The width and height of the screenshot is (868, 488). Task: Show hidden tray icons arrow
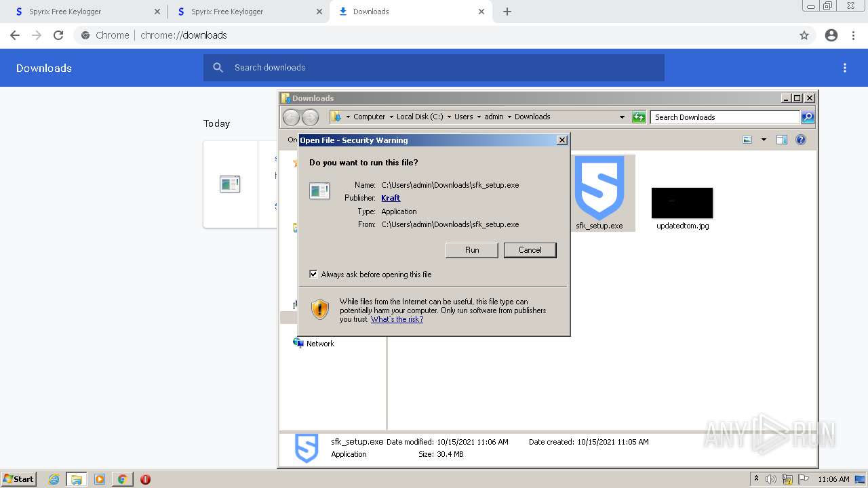[756, 479]
